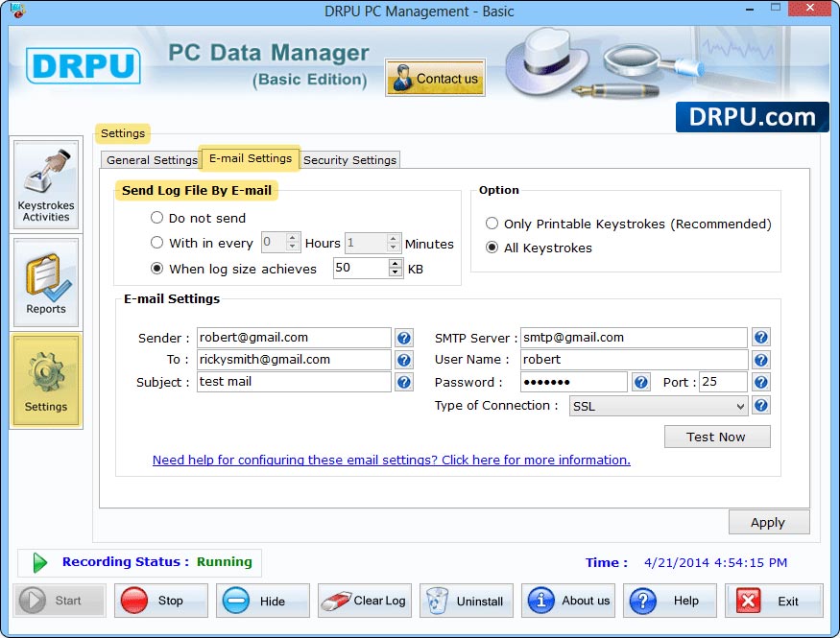The image size is (840, 638).
Task: Click the green play recording status icon
Action: click(39, 562)
